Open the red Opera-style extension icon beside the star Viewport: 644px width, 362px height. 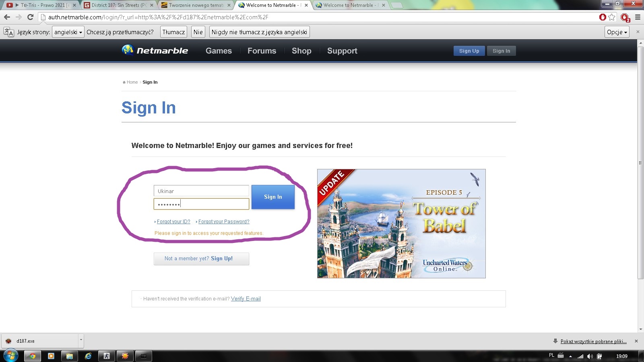coord(603,17)
